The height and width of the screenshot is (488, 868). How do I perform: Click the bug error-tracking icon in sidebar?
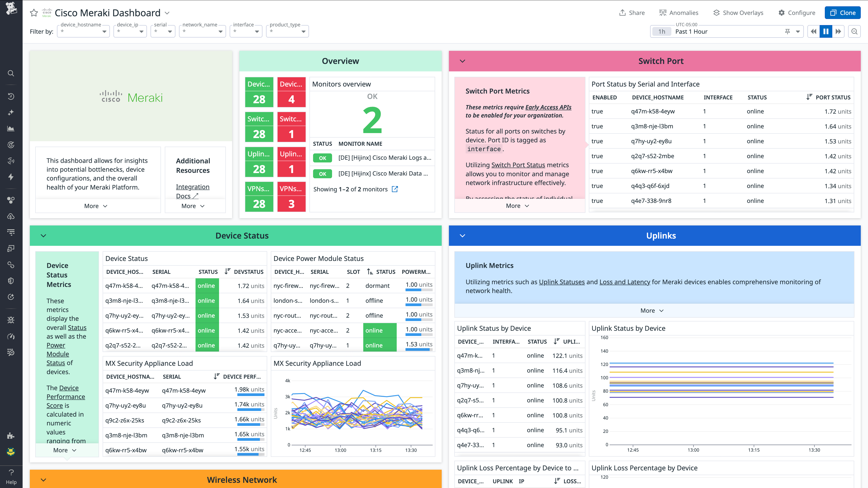pos(11,320)
